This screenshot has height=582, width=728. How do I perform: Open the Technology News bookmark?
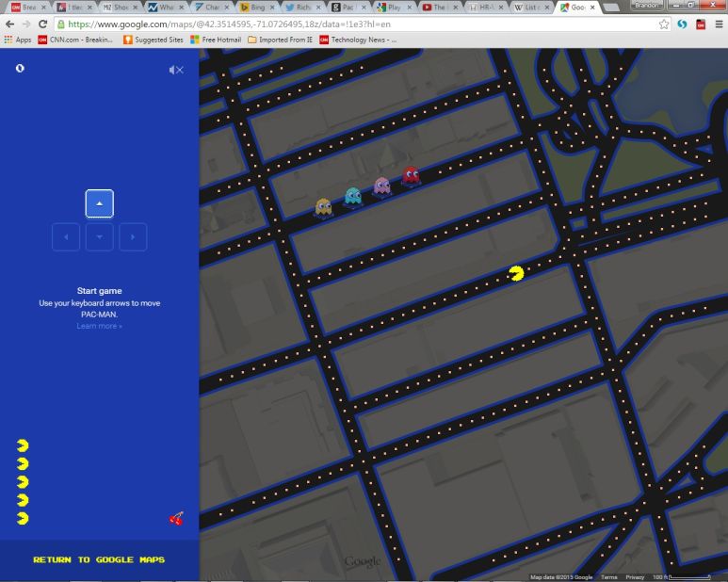358,40
